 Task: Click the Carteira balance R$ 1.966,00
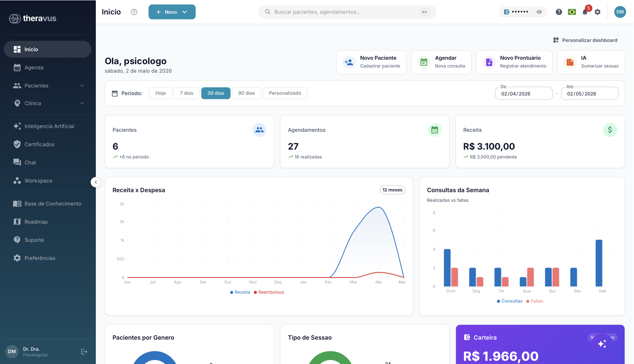501,356
